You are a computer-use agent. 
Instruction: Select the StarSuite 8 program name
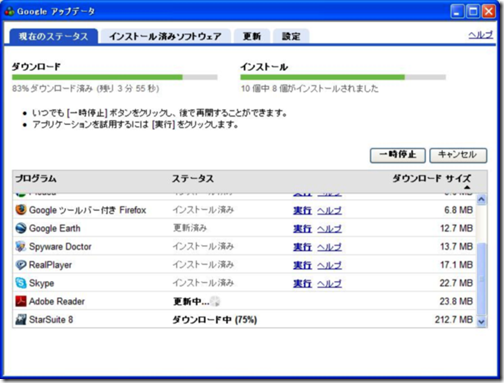(x=51, y=320)
